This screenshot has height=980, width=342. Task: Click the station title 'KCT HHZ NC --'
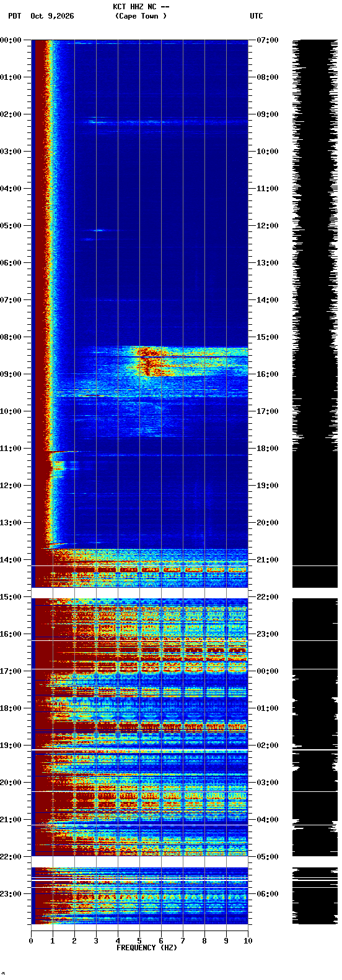pyautogui.click(x=141, y=7)
